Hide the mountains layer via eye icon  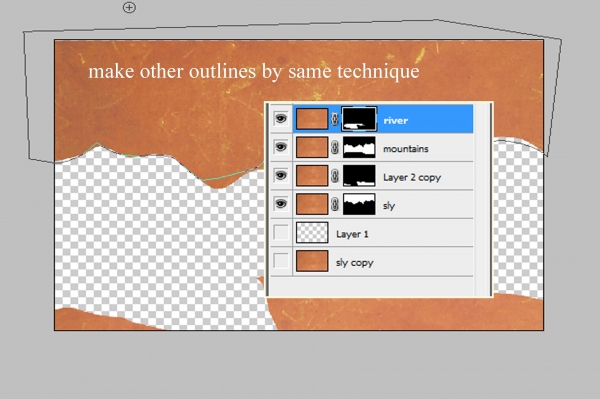281,147
